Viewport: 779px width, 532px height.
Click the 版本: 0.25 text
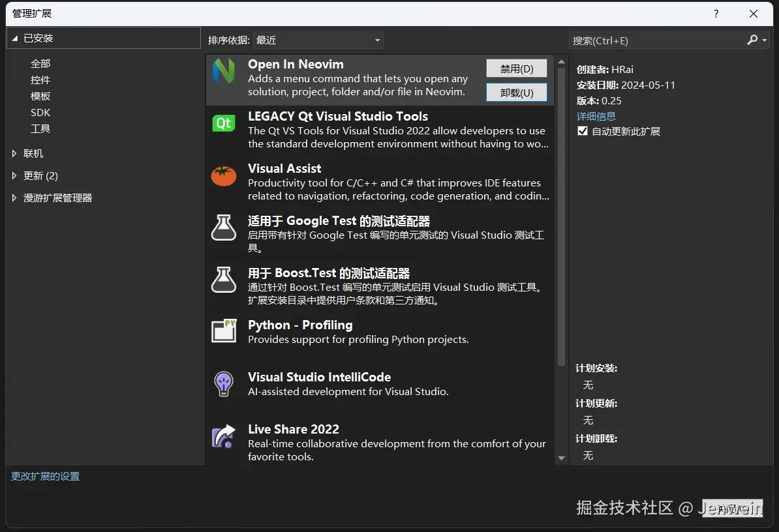(599, 101)
